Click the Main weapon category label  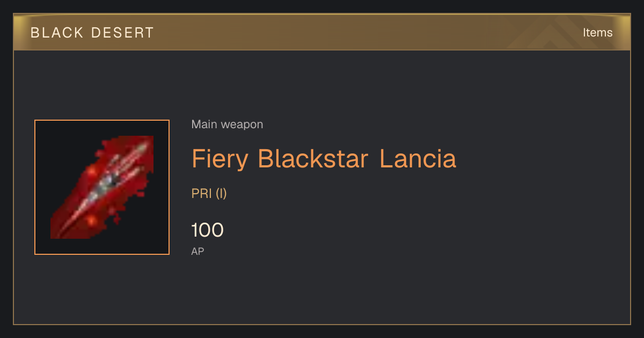coord(227,124)
